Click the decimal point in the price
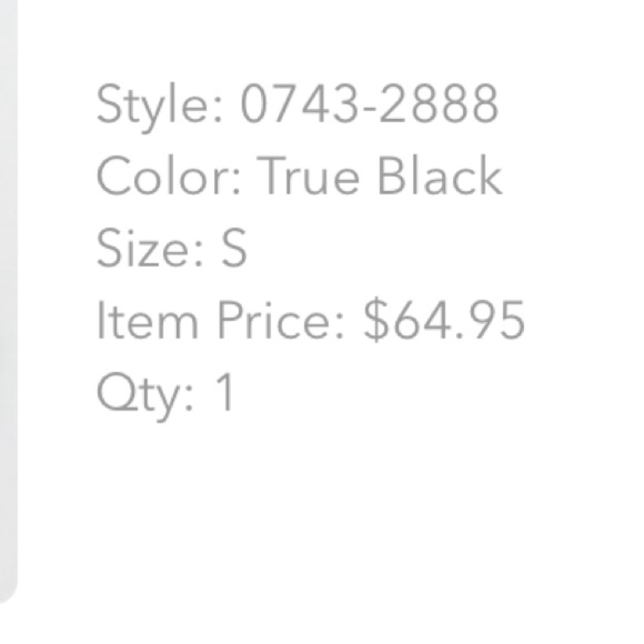The width and height of the screenshot is (644, 644). tap(450, 335)
